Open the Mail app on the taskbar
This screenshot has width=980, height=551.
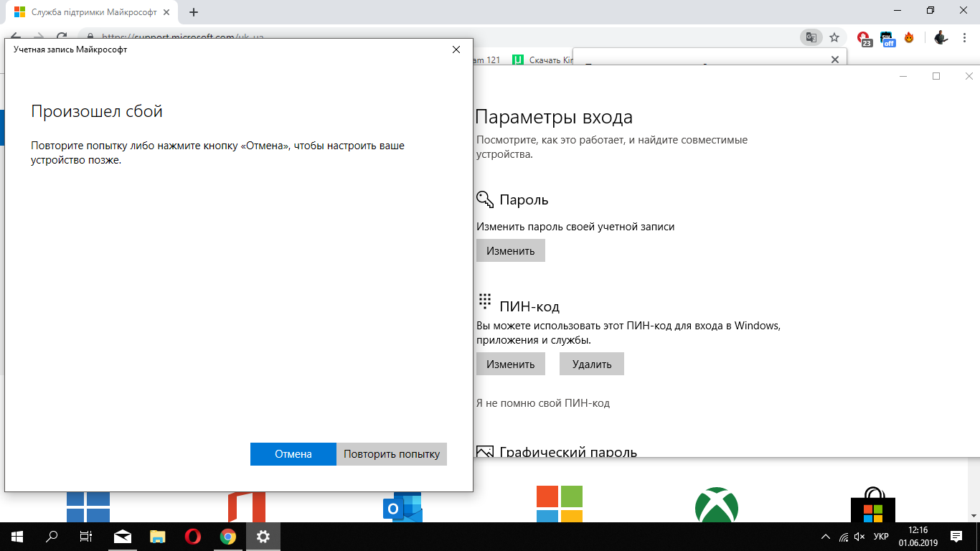[x=123, y=536]
